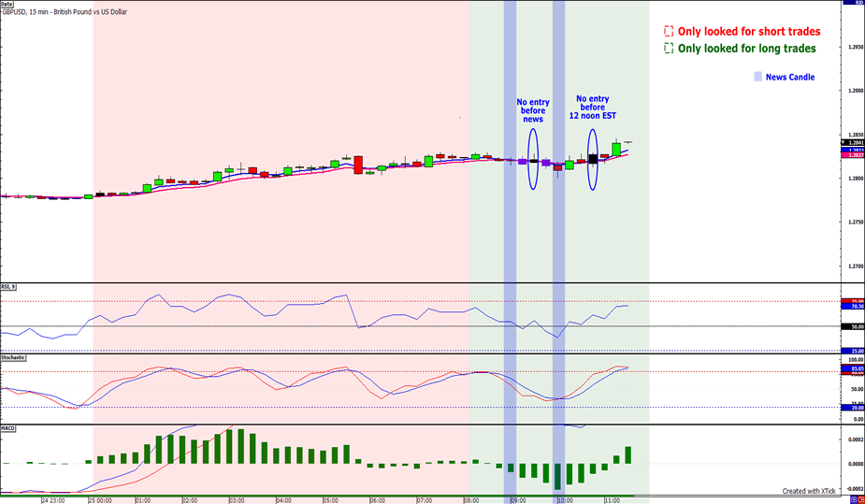Click the 0.0002 MACD axis label

coord(856,439)
